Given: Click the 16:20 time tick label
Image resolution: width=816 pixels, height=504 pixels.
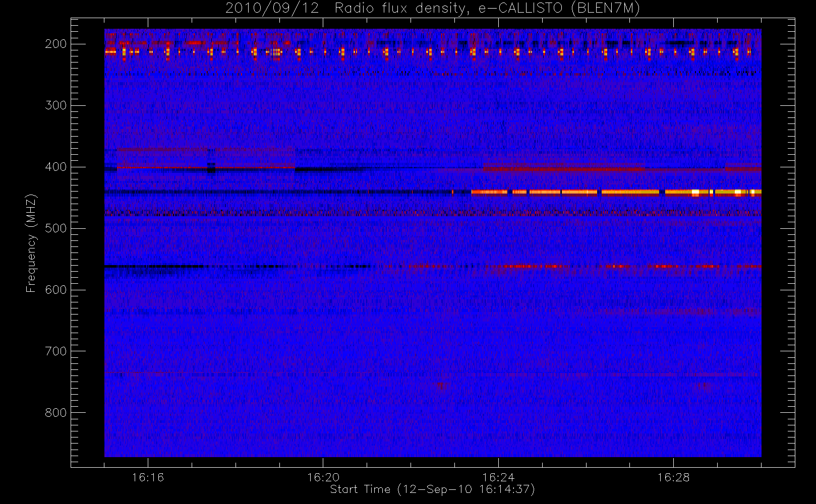Looking at the screenshot, I should click(323, 477).
